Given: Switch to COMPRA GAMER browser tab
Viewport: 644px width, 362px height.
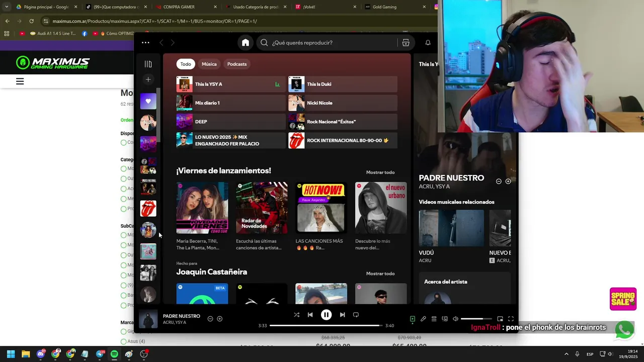Looking at the screenshot, I should tap(185, 7).
